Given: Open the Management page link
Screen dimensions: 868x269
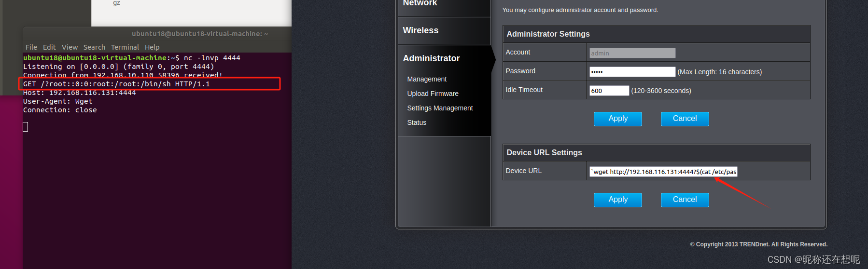Looking at the screenshot, I should tap(427, 79).
